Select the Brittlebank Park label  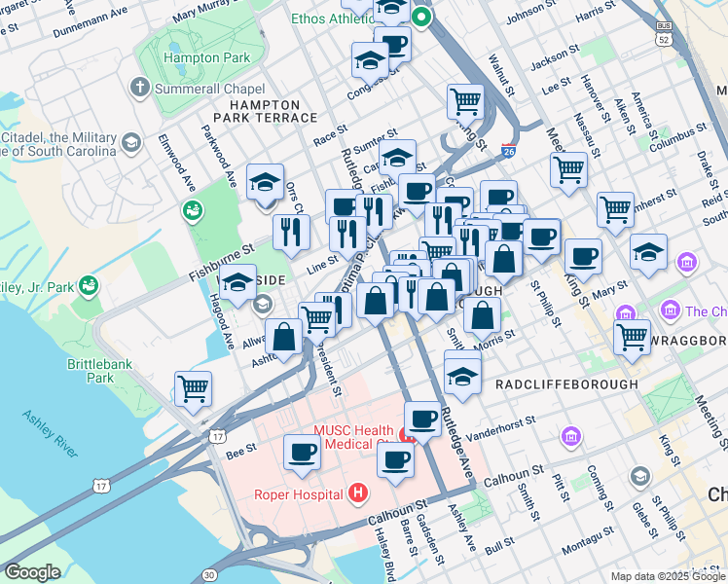(100, 371)
